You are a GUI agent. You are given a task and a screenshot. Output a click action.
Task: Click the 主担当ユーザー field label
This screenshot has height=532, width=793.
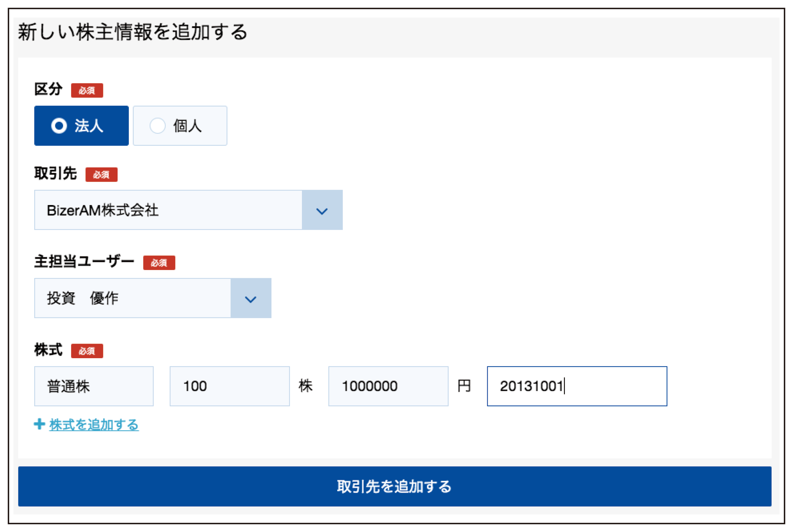click(84, 262)
